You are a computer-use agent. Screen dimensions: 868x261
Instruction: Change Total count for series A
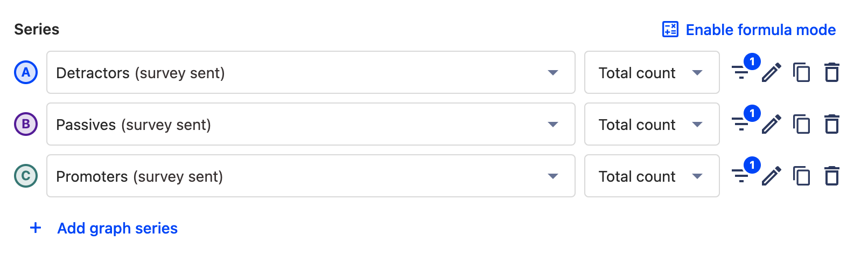coord(652,72)
